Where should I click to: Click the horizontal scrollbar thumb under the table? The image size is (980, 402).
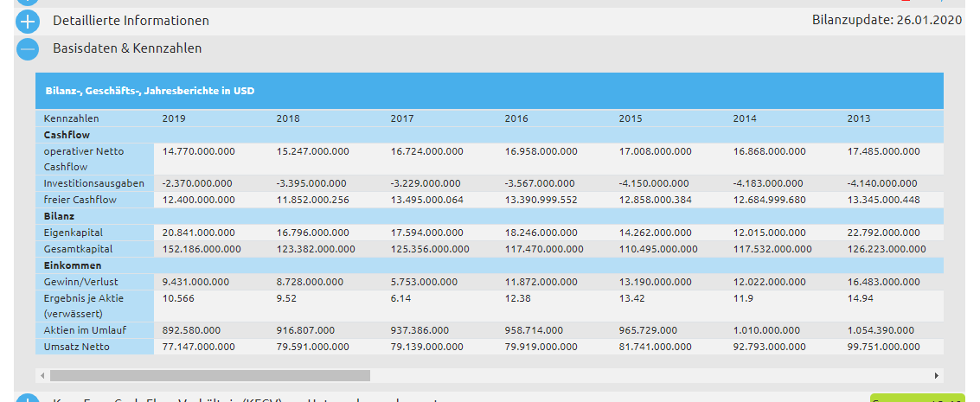click(209, 376)
